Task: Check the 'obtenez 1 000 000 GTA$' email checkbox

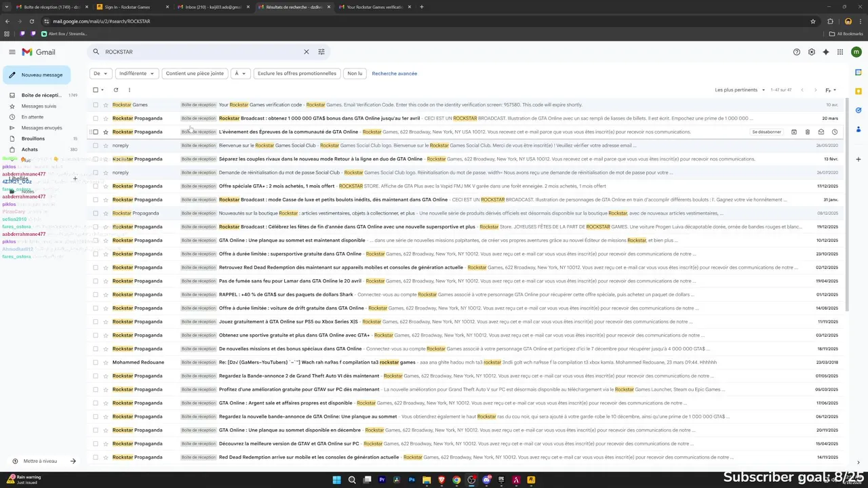Action: click(x=96, y=119)
